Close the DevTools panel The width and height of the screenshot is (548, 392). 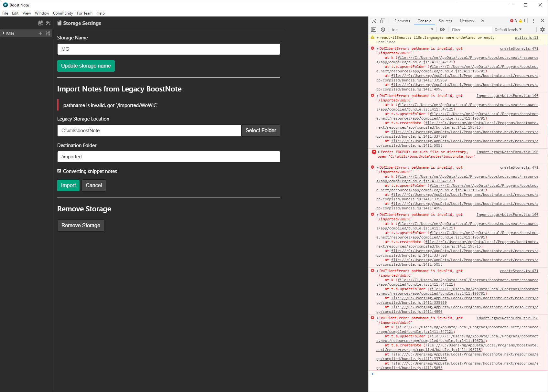[543, 21]
